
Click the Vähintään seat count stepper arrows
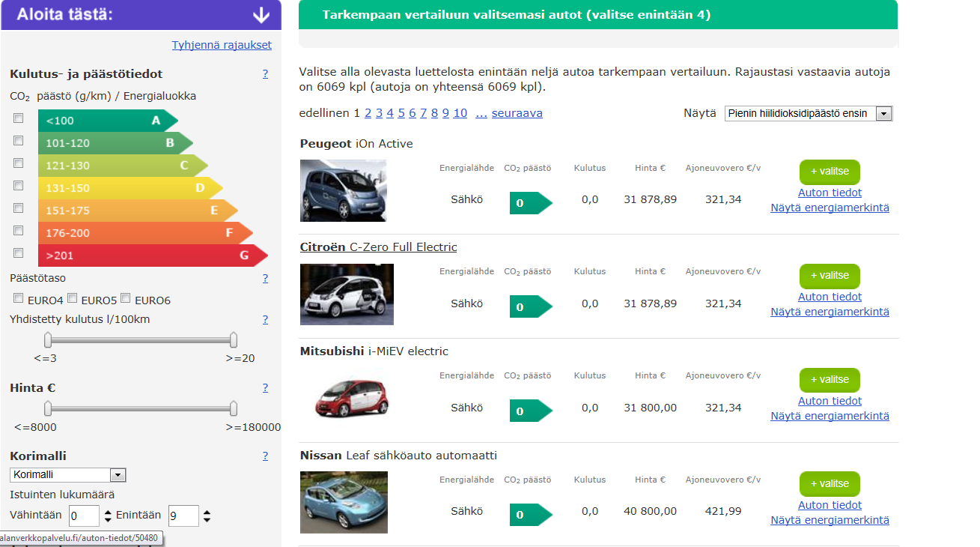coord(108,516)
